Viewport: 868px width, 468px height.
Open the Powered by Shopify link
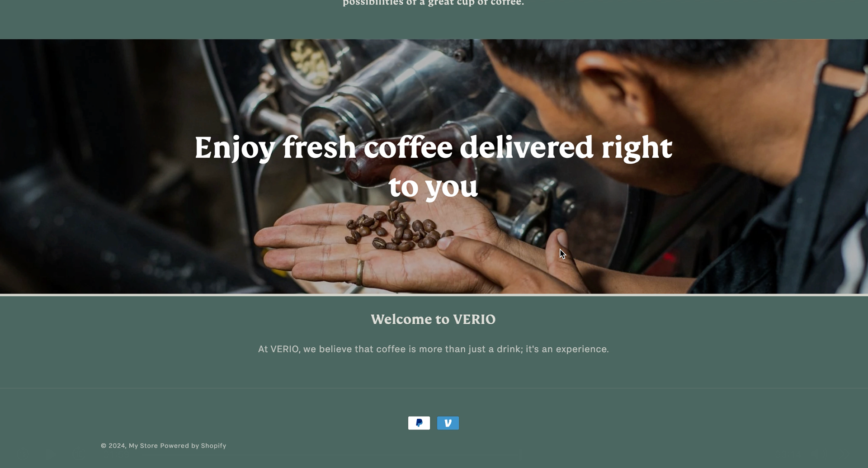point(193,445)
